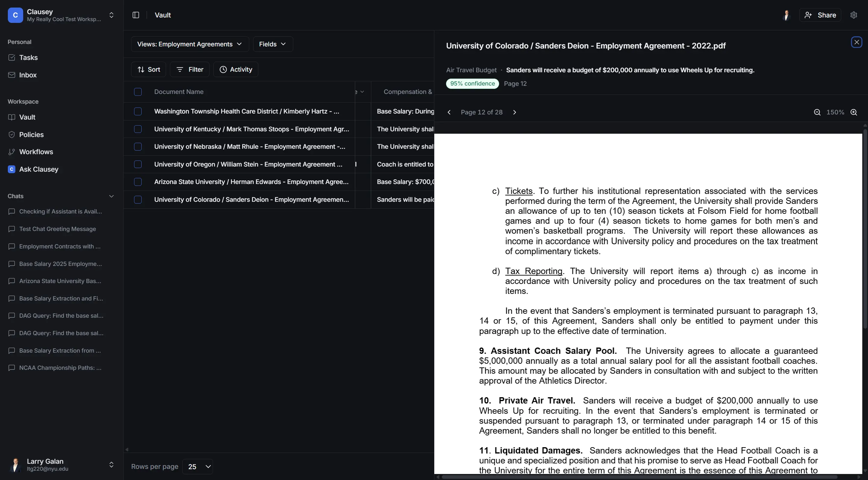This screenshot has width=868, height=480.
Task: Open the Activity log
Action: 235,69
